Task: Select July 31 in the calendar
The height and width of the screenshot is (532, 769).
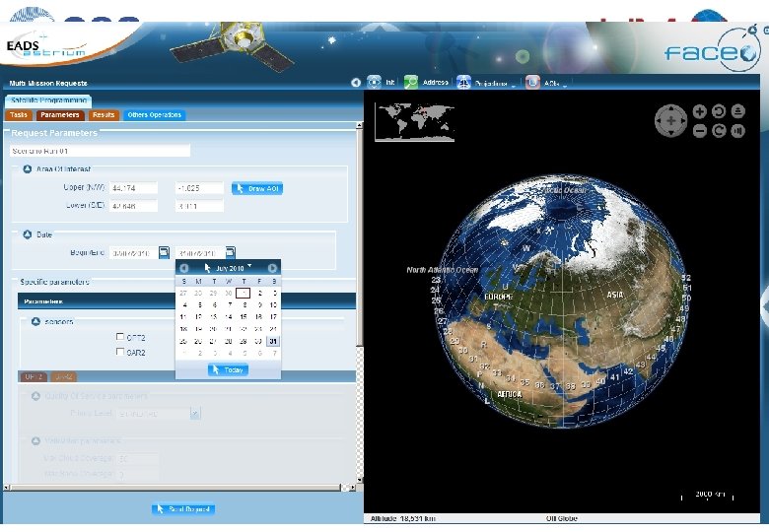Action: 273,341
